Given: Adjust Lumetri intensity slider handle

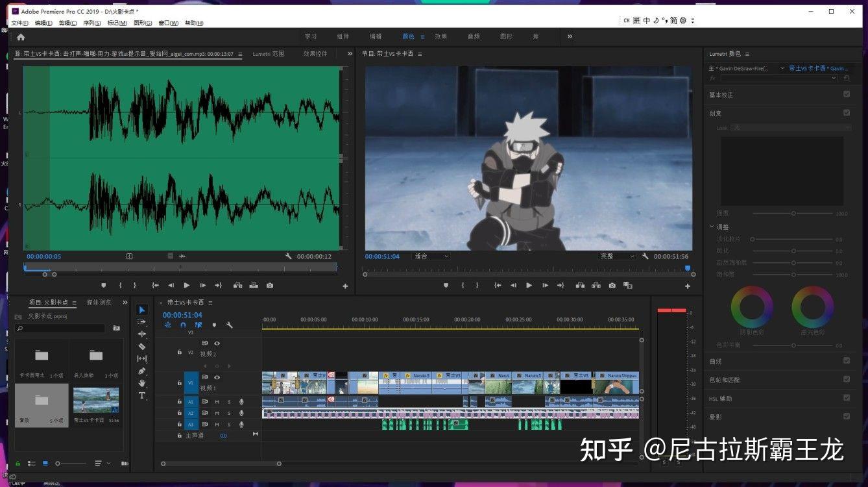Looking at the screenshot, I should (x=793, y=213).
